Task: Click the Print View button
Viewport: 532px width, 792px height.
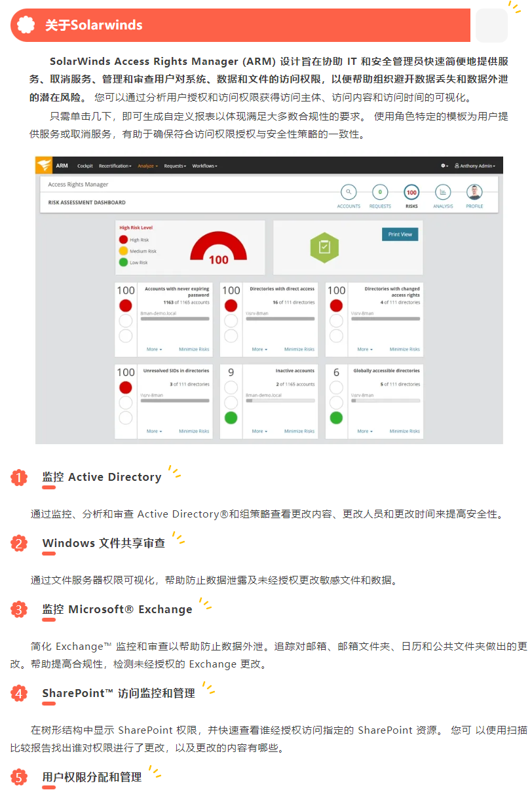Action: pos(400,234)
